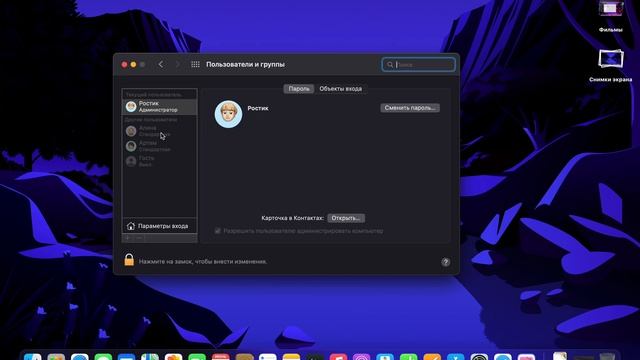
Task: Click the Сменить пароль button
Action: [410, 108]
